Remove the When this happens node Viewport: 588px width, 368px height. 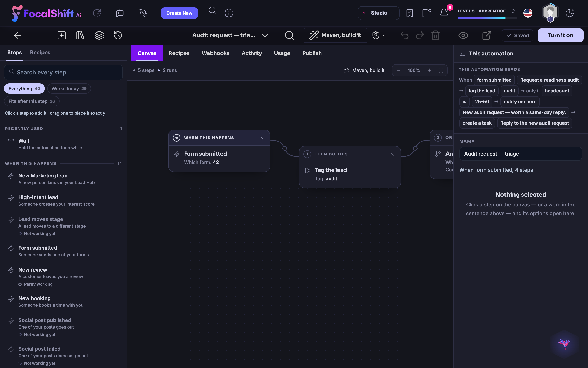click(x=262, y=138)
